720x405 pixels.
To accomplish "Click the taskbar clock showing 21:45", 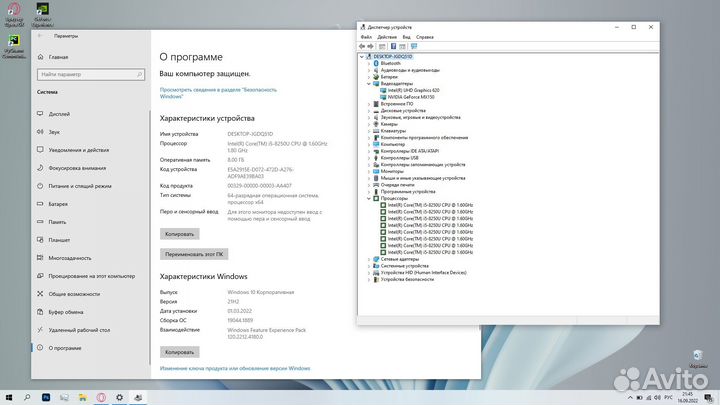I will click(x=687, y=397).
